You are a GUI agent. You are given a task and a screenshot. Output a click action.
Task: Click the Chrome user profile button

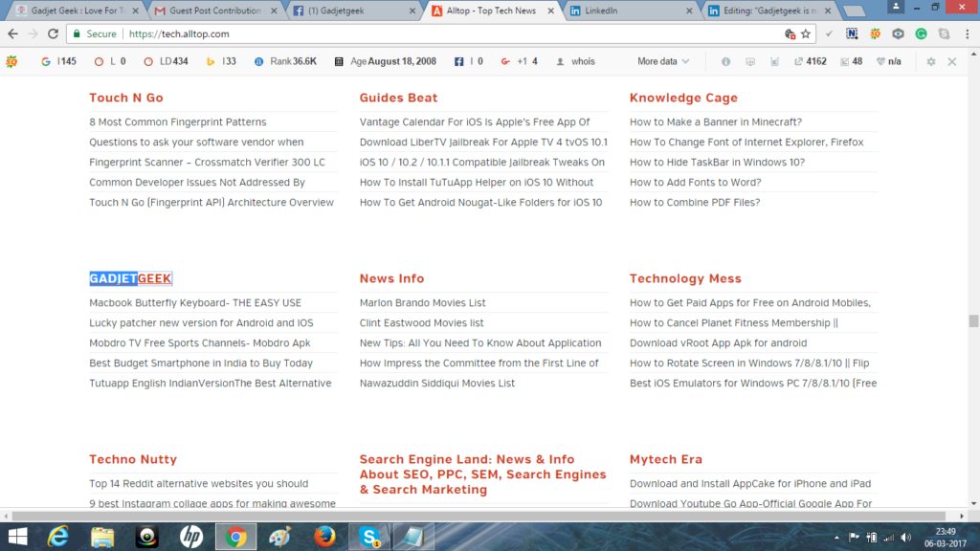point(896,7)
